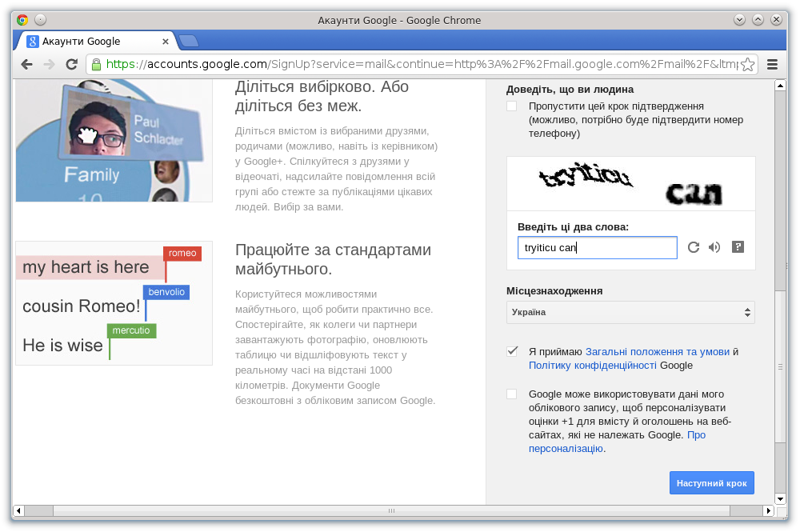This screenshot has width=800, height=532.
Task: Maximize the Chrome window
Action: click(758, 20)
